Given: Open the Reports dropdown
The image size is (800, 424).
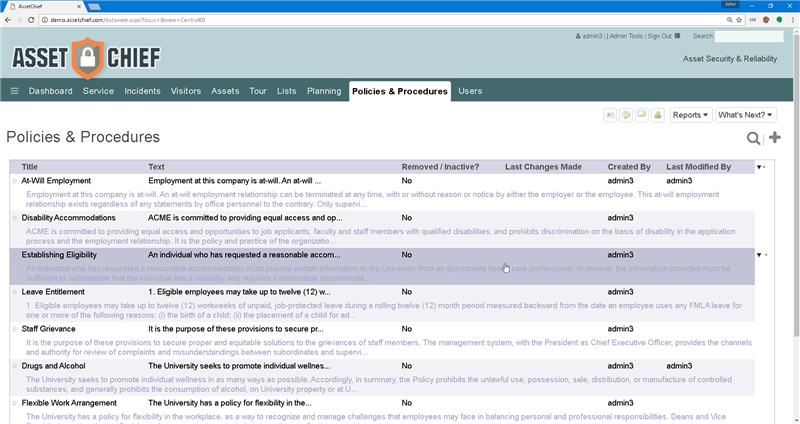Looking at the screenshot, I should click(x=690, y=115).
